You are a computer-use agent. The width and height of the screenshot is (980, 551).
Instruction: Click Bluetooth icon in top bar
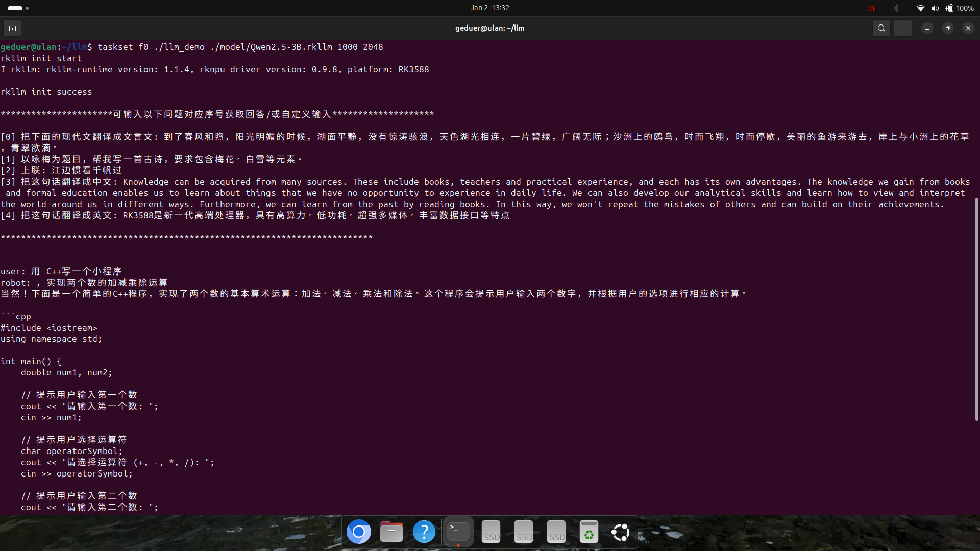pos(896,8)
